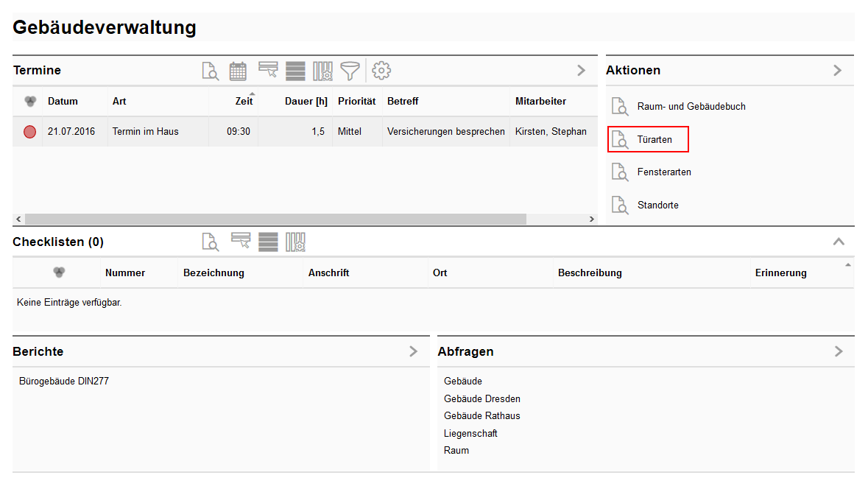This screenshot has width=868, height=478.
Task: Expand the Aktionen panel arrow
Action: (x=837, y=71)
